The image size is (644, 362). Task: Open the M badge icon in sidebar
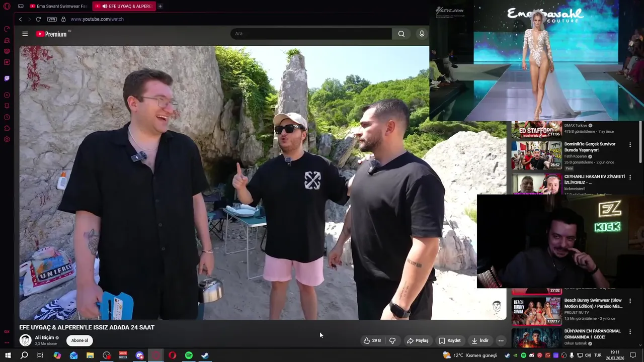[7, 62]
